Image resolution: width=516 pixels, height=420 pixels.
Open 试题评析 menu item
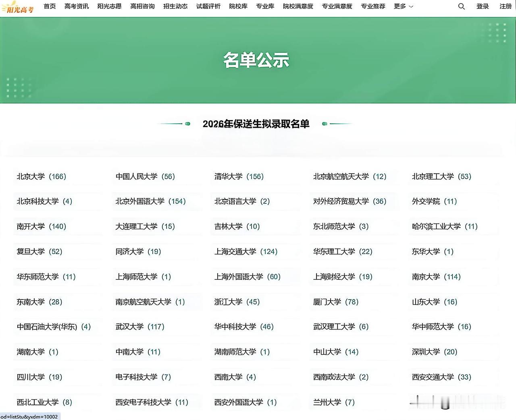(208, 6)
